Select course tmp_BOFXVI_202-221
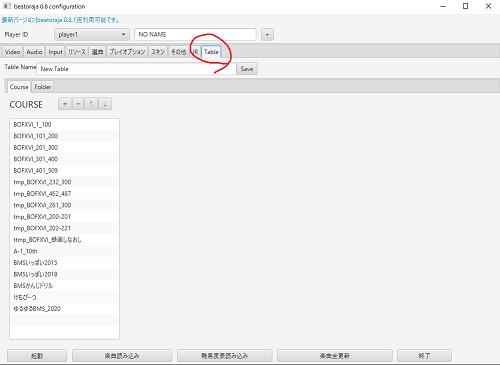Screen dimensions: 500x365 click(64, 228)
